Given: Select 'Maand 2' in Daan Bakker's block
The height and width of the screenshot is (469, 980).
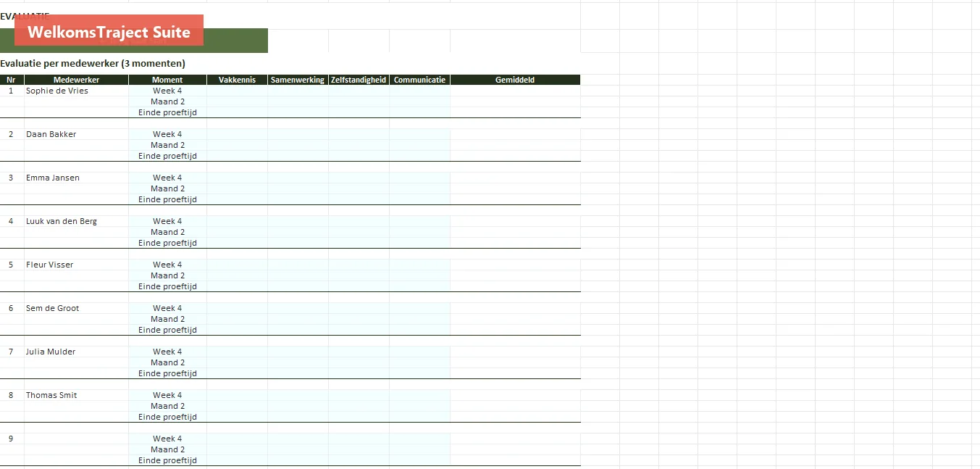Looking at the screenshot, I should pos(167,145).
